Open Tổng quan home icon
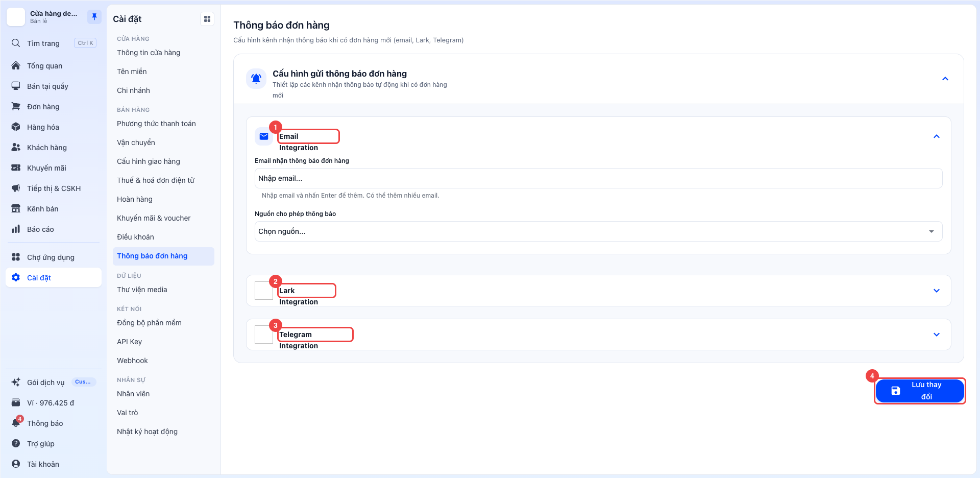The height and width of the screenshot is (478, 980). pyautogui.click(x=16, y=65)
